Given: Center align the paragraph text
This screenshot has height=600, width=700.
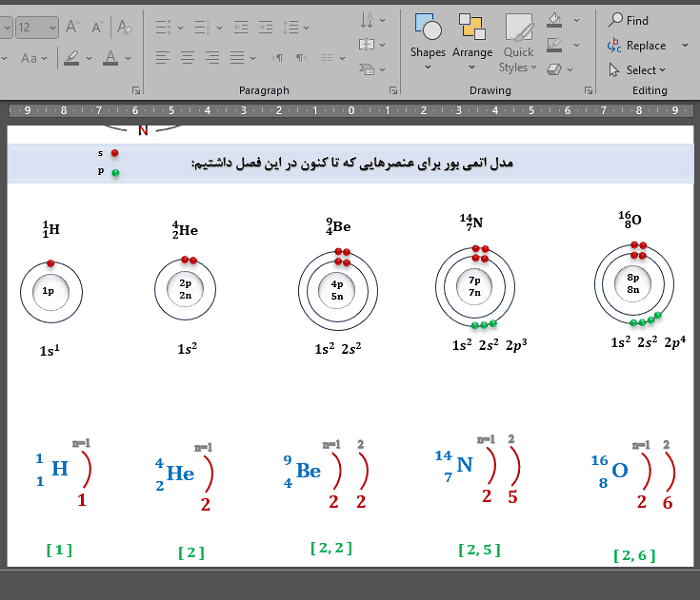Looking at the screenshot, I should 188,58.
